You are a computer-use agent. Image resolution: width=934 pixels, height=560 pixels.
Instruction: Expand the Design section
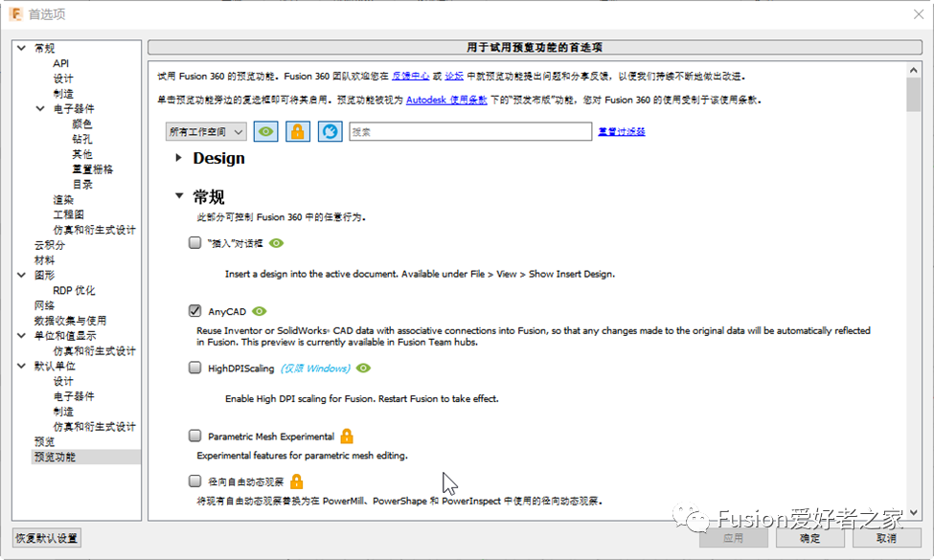pos(178,158)
